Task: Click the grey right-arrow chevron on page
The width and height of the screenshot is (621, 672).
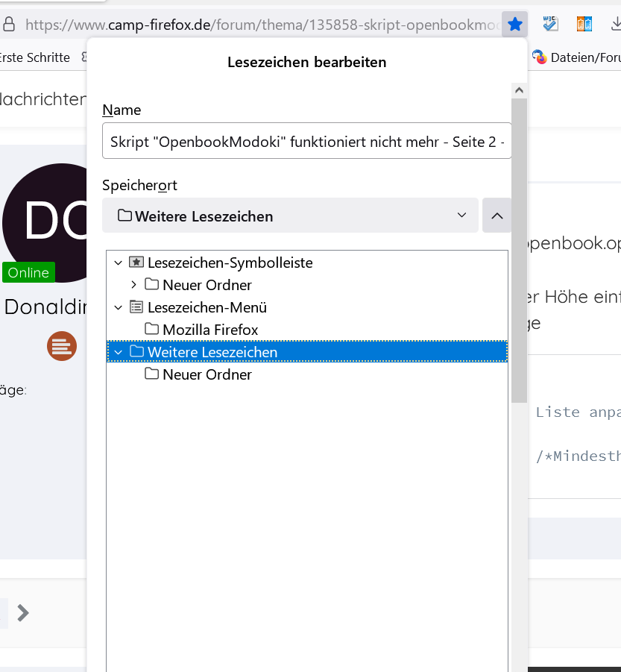Action: (23, 612)
